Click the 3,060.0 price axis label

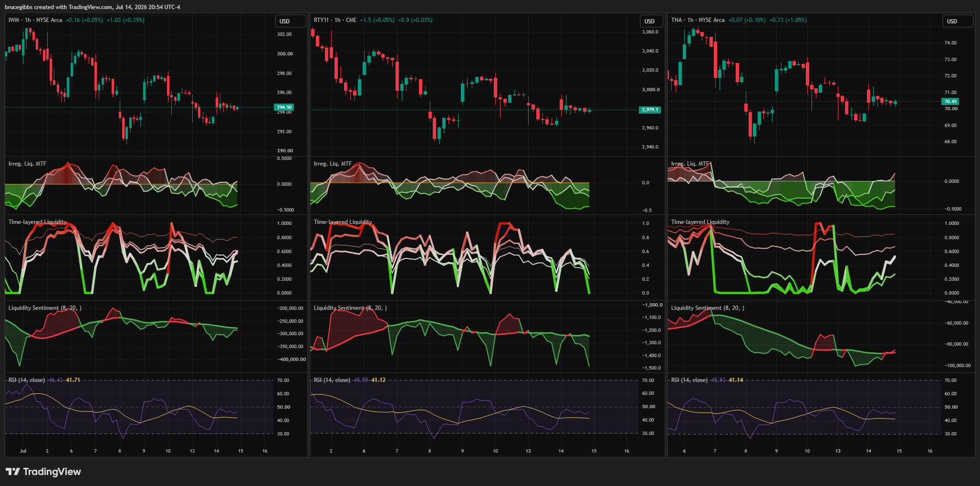click(x=650, y=32)
